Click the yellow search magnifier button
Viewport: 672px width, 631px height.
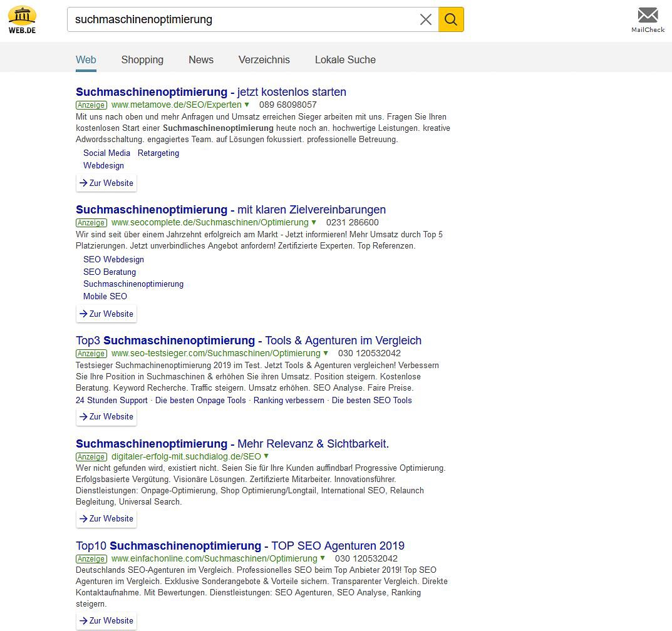tap(451, 19)
